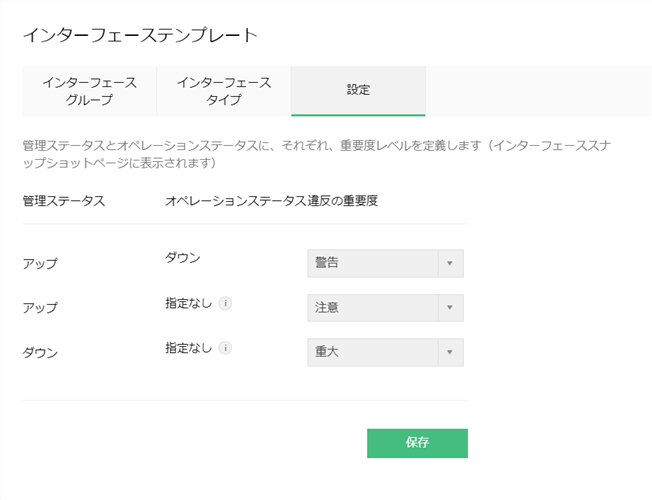The image size is (652, 500).
Task: Click the インターフェーステンプレート page heading
Action: pyautogui.click(x=140, y=36)
